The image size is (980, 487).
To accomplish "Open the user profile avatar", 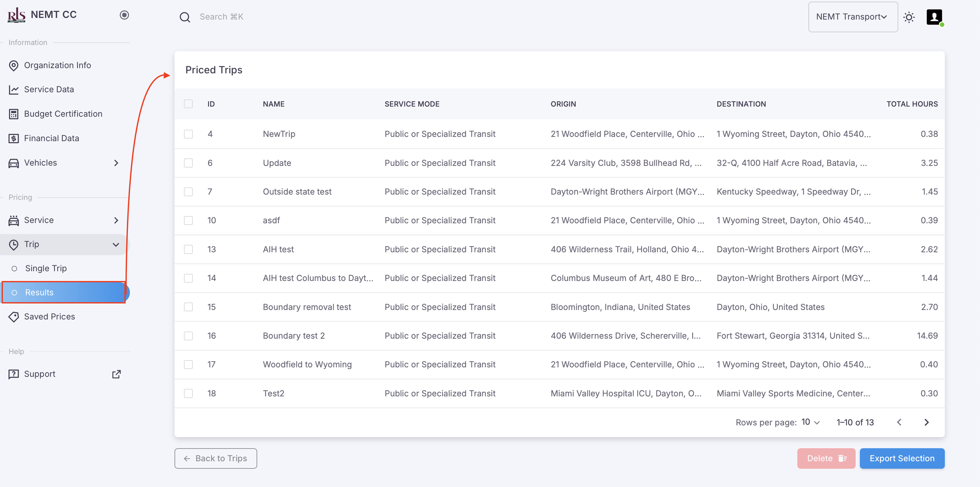I will click(934, 17).
